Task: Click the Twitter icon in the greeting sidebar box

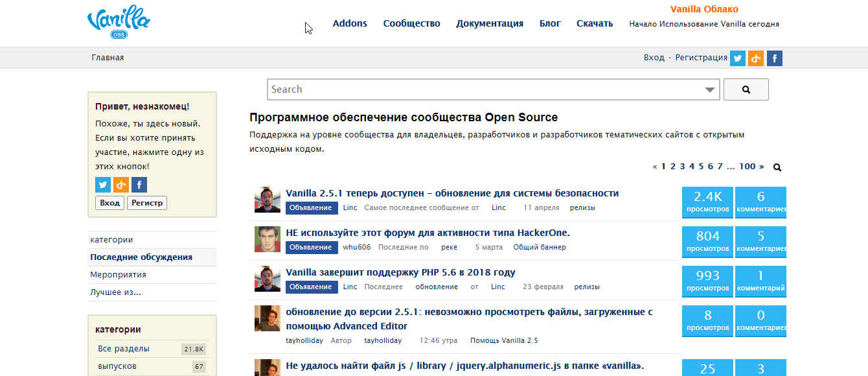Action: click(103, 184)
